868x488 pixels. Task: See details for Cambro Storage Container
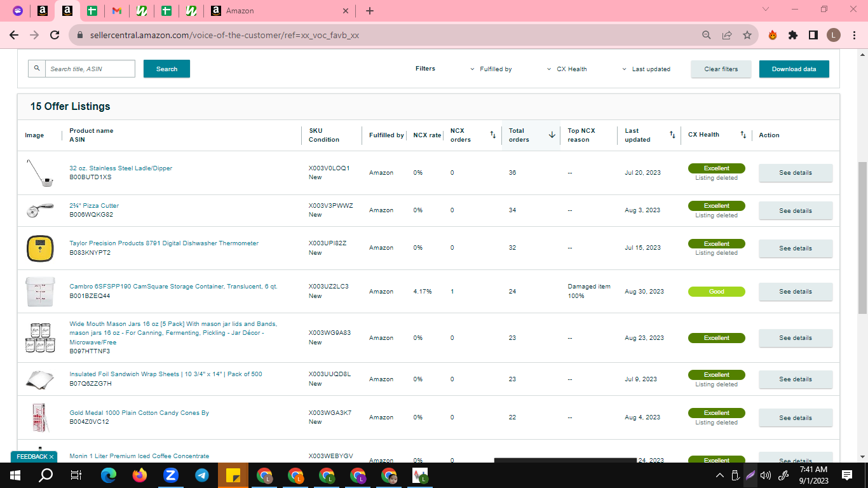pos(796,292)
